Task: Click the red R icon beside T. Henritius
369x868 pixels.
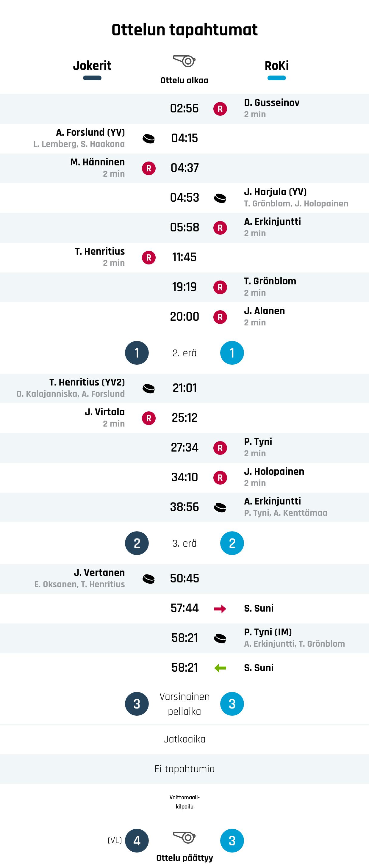Action: pos(148,257)
